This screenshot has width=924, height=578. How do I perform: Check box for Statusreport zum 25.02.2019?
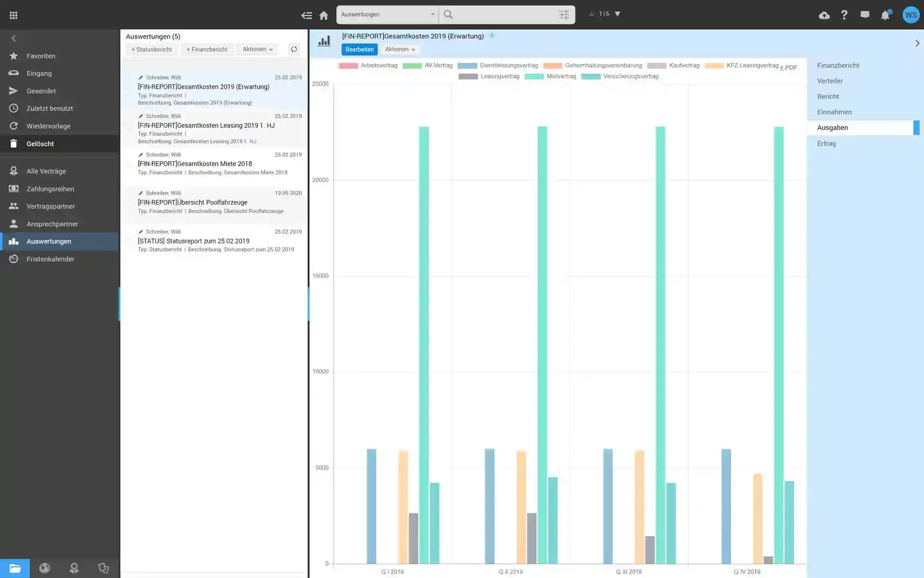[129, 241]
